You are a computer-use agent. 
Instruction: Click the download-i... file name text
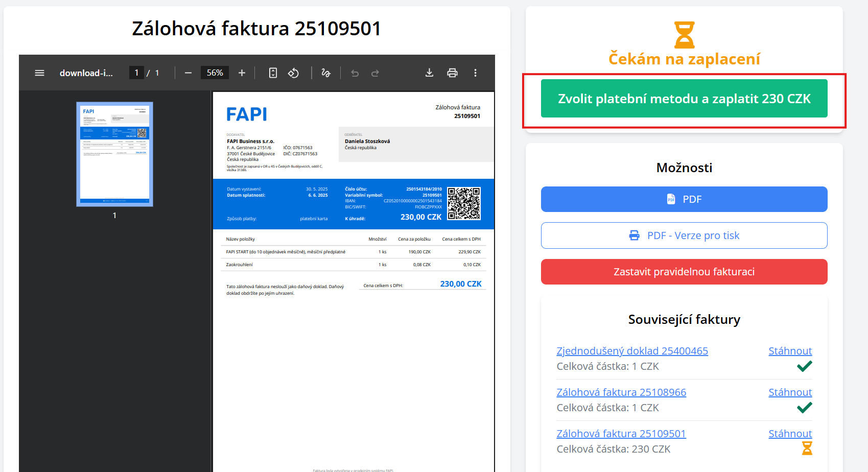(86, 73)
